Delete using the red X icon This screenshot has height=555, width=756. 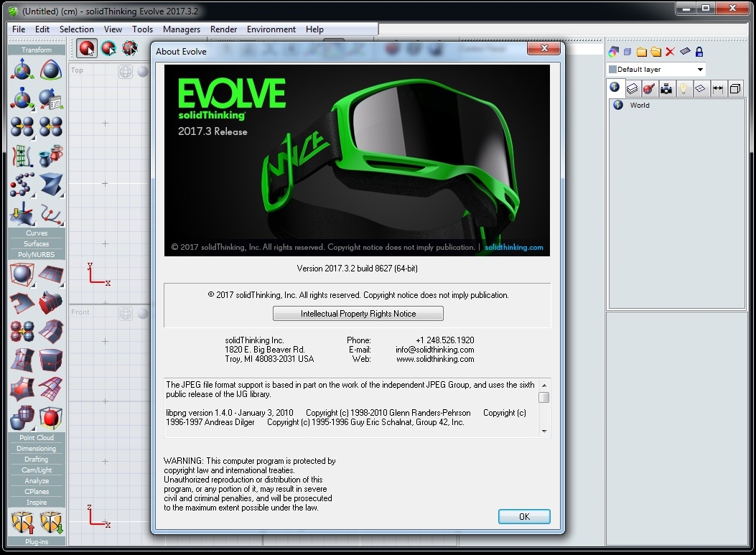pos(670,52)
